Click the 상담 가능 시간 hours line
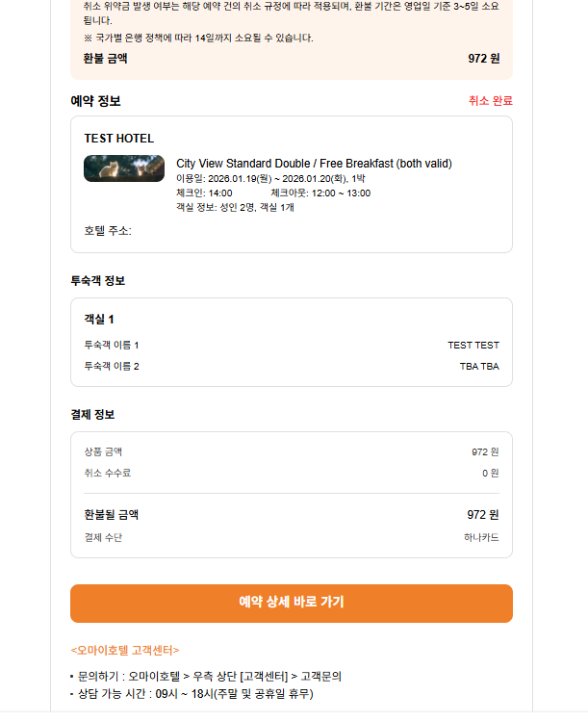 195,693
